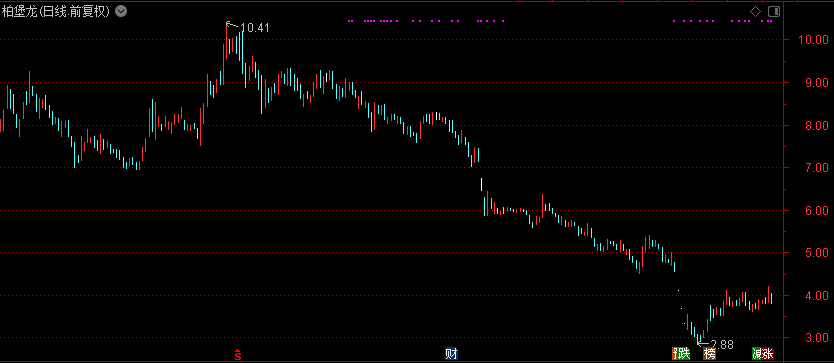Toggle the side panel icon at top right
This screenshot has width=834, height=363.
pyautogui.click(x=773, y=11)
